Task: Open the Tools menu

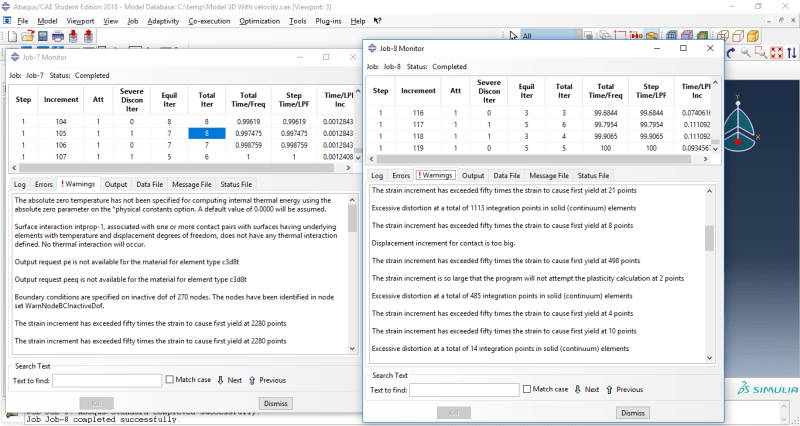Action: (297, 21)
